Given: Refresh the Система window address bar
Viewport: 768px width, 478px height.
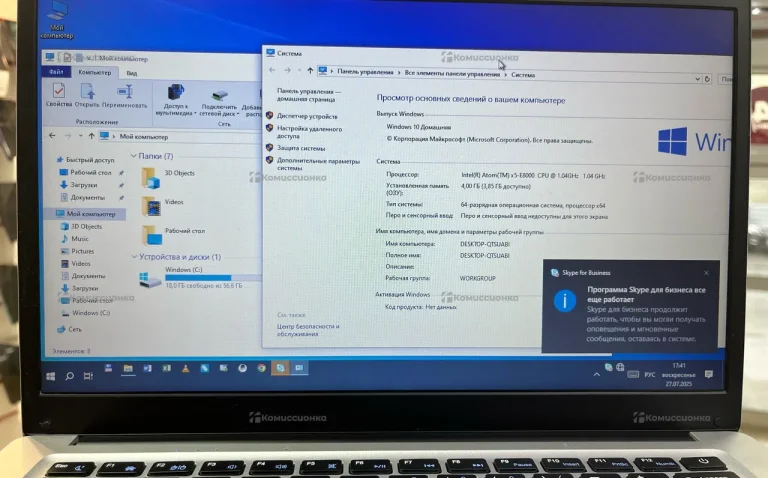Looking at the screenshot, I should click(707, 78).
